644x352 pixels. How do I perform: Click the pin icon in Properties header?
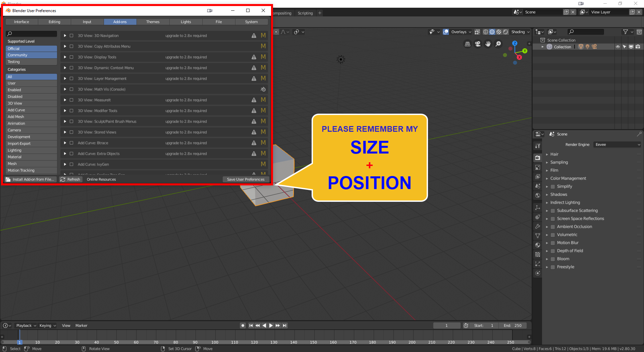click(639, 134)
